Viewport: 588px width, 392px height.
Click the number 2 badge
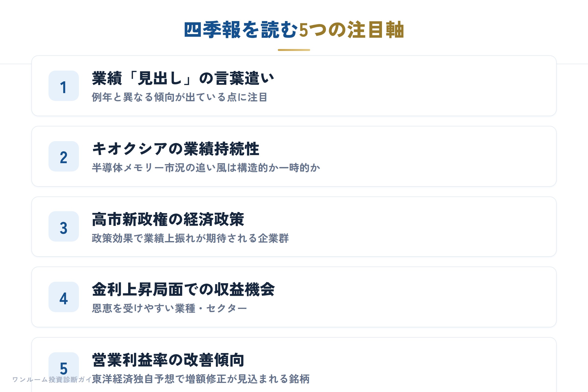[63, 156]
